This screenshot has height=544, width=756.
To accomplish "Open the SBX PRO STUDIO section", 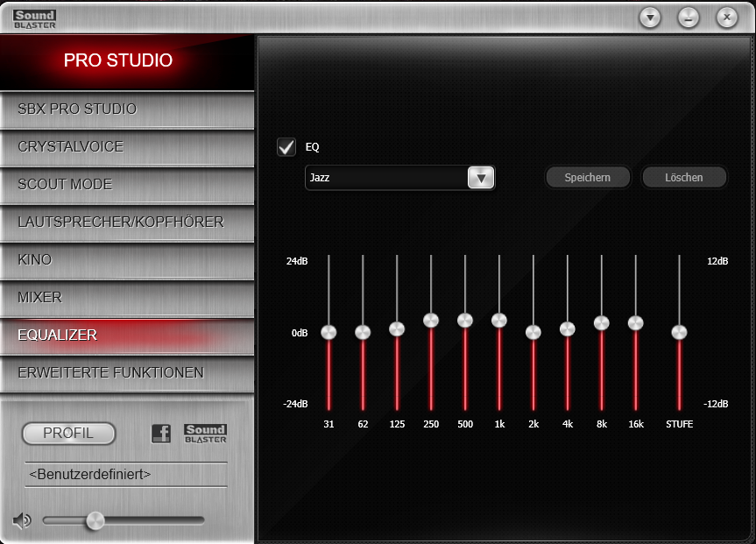I will (x=127, y=110).
